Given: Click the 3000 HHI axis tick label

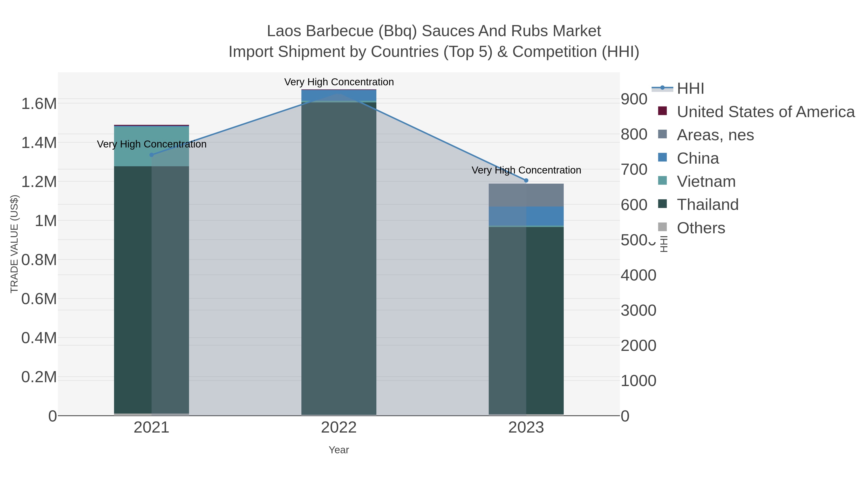Looking at the screenshot, I should pyautogui.click(x=638, y=310).
